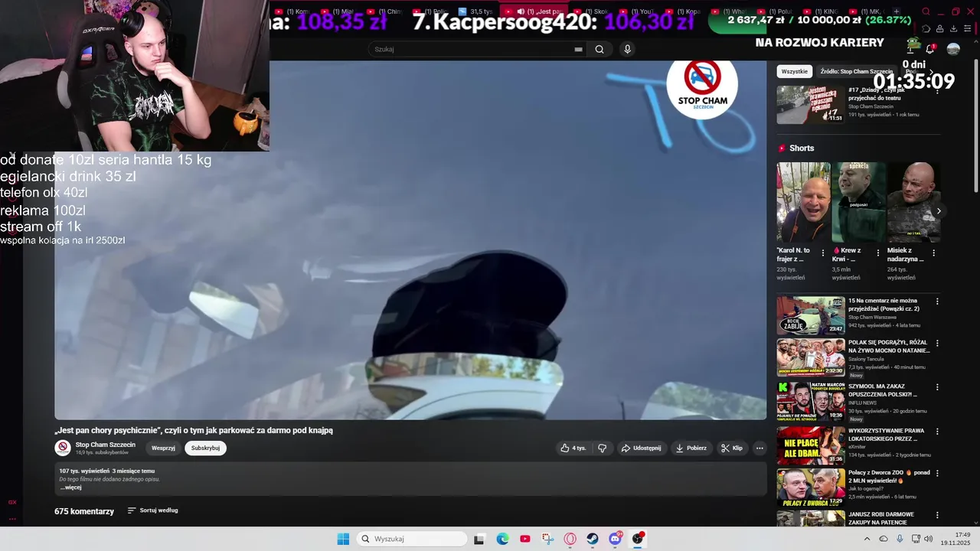Open the browser easy setup menu icon
Image resolution: width=980 pixels, height=551 pixels.
pos(968,28)
